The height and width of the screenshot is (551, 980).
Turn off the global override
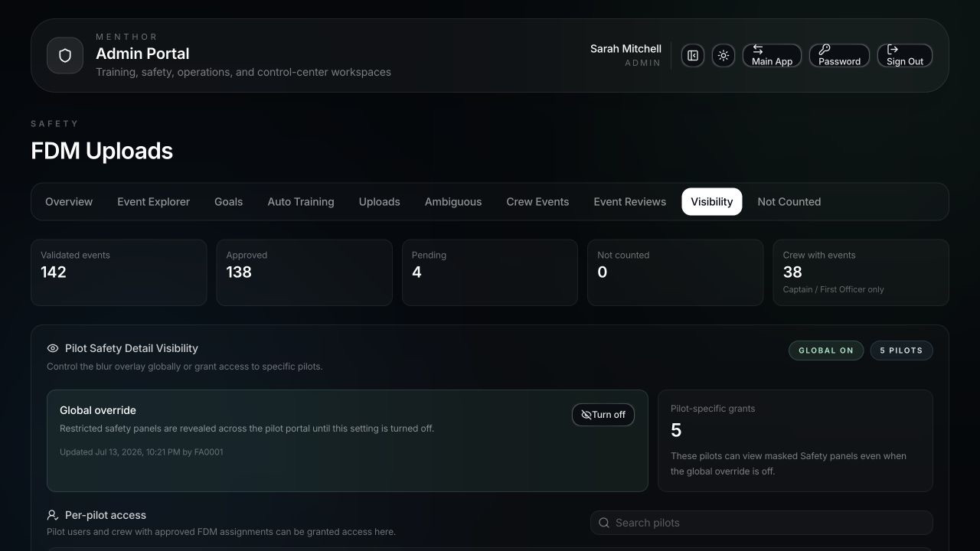(603, 415)
